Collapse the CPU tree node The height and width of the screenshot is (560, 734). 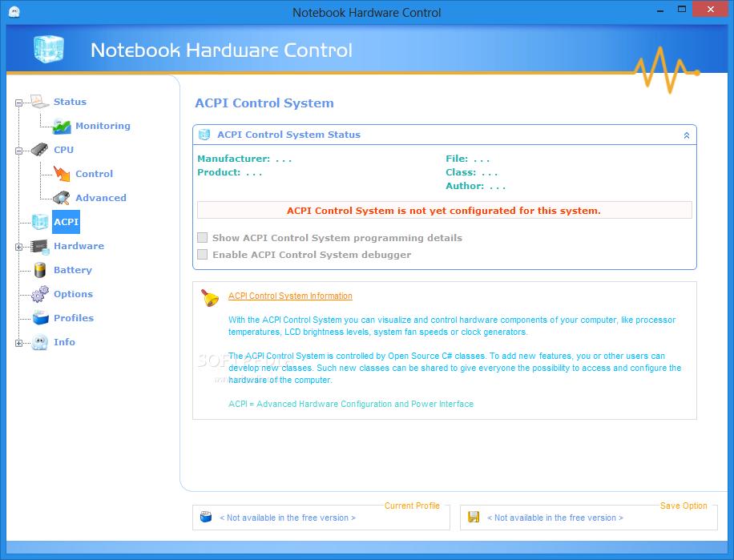pos(18,151)
